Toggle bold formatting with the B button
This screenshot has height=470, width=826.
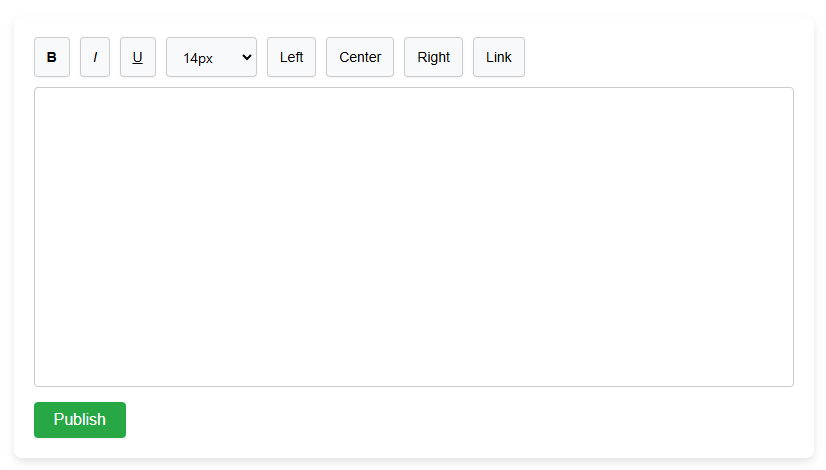[x=52, y=57]
